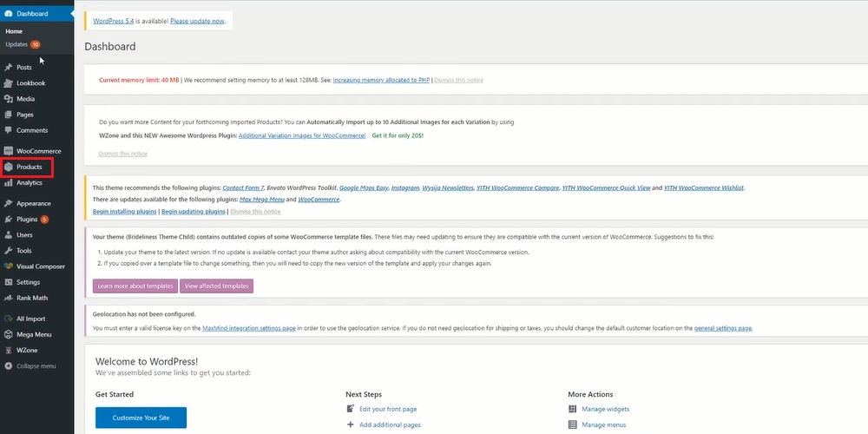Click the Edit your front page link
The height and width of the screenshot is (434, 868).
(388, 409)
